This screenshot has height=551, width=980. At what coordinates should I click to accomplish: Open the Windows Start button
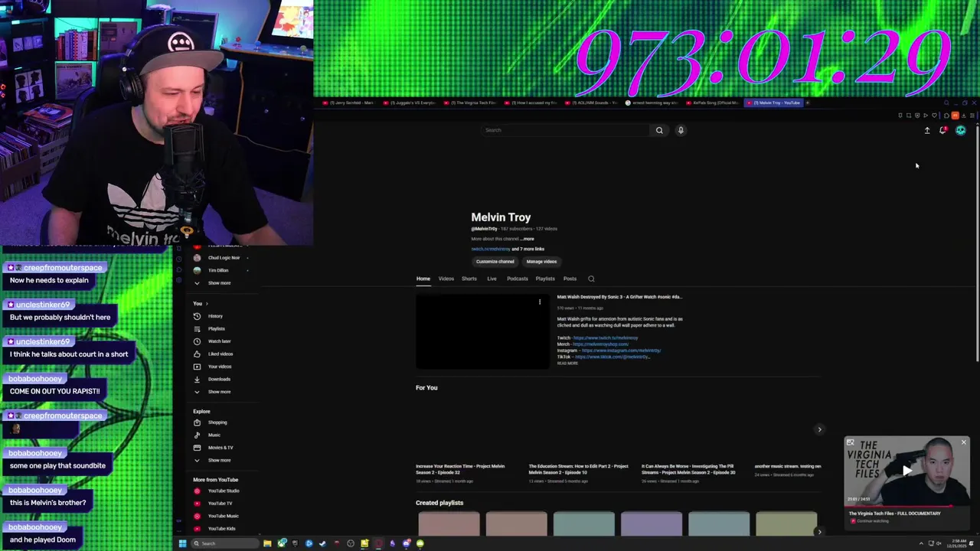(x=182, y=543)
